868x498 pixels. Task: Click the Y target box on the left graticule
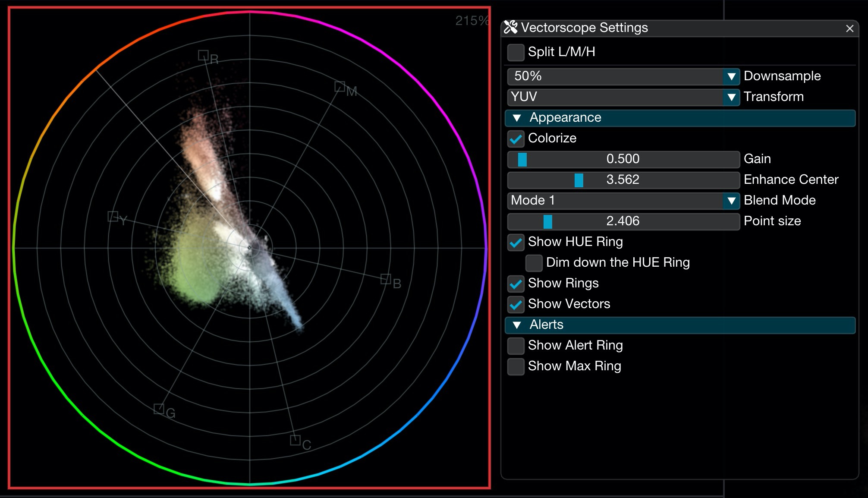[x=113, y=217]
